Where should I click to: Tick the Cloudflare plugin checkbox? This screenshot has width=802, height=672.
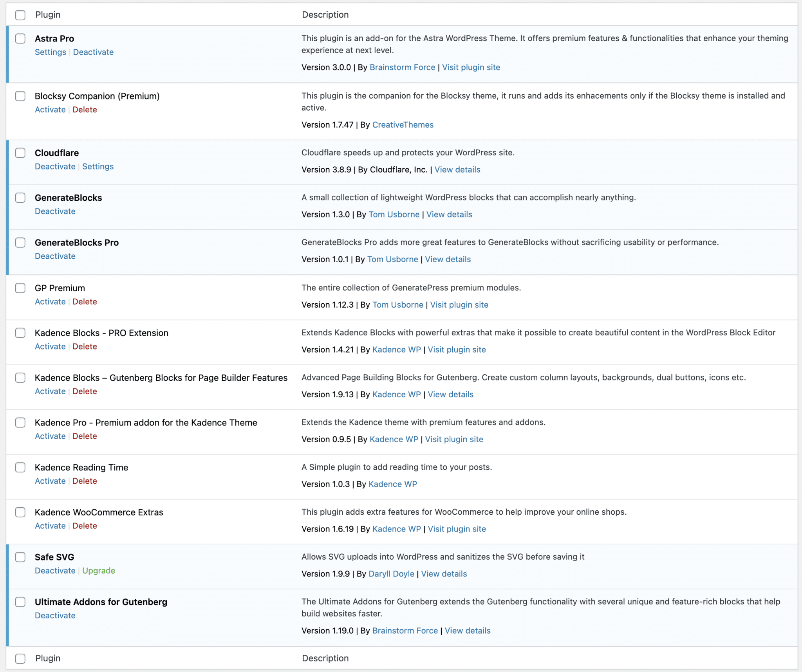pyautogui.click(x=20, y=153)
